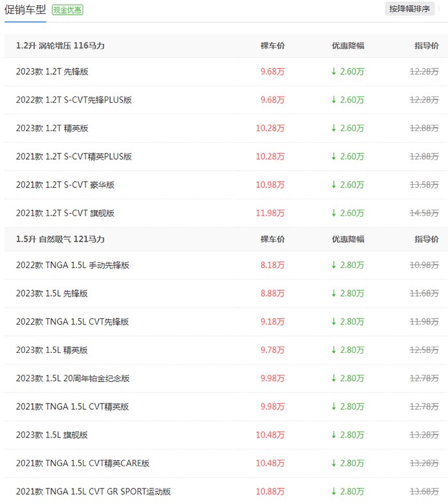Click the struck-through 14.58万 guide price

point(424,213)
